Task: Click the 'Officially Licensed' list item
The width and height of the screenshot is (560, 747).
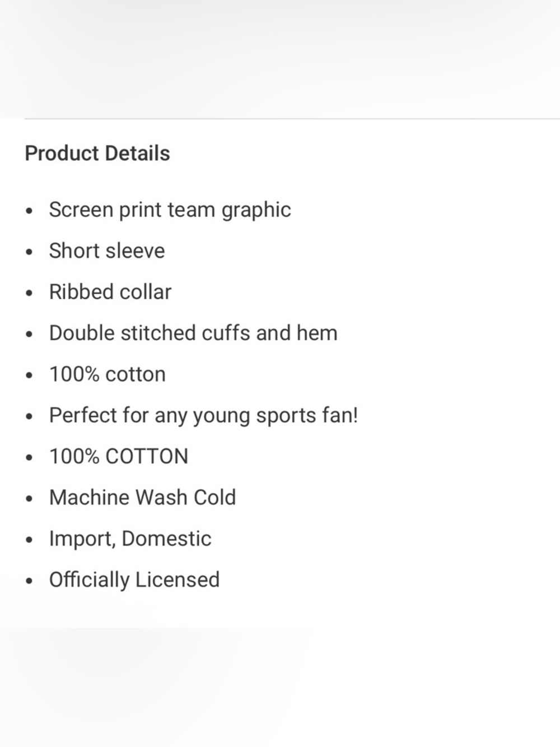Action: point(134,580)
